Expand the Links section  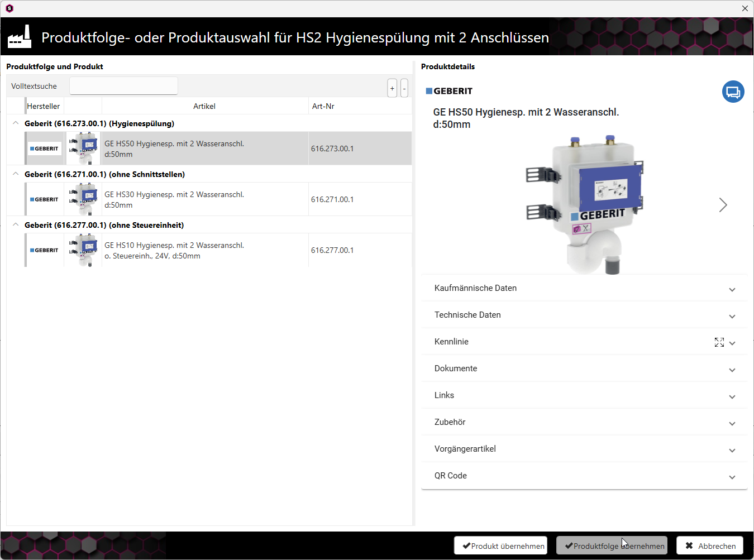pos(584,395)
